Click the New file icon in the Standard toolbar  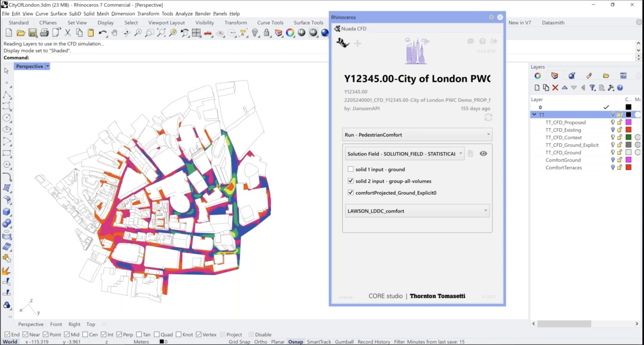pyautogui.click(x=9, y=33)
